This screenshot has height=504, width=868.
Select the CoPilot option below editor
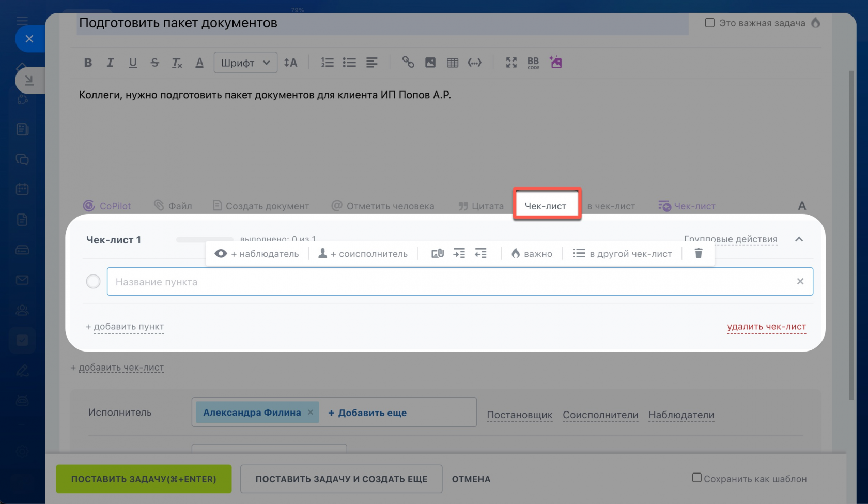tap(107, 206)
